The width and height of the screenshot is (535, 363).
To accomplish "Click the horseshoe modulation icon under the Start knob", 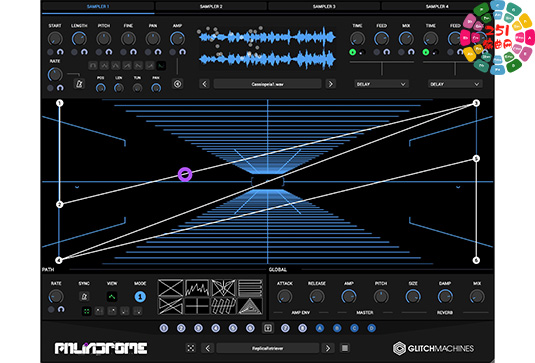I will pos(60,52).
